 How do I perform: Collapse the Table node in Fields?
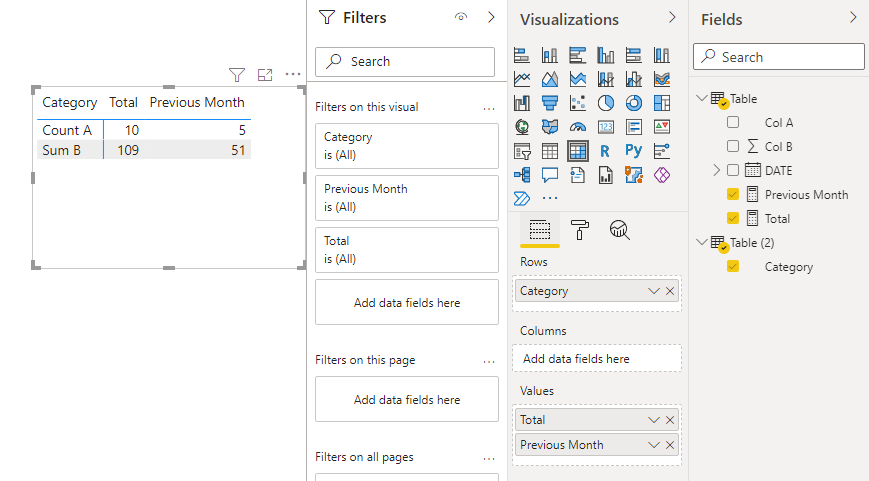[x=702, y=98]
